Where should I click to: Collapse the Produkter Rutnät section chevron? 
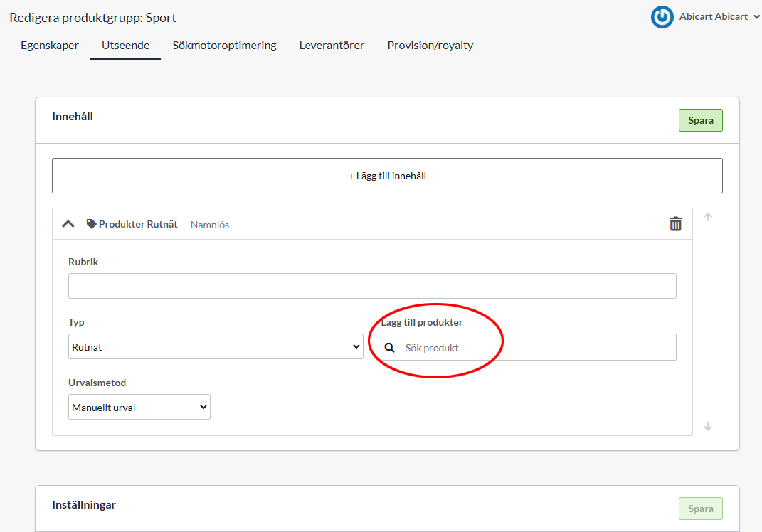point(68,224)
